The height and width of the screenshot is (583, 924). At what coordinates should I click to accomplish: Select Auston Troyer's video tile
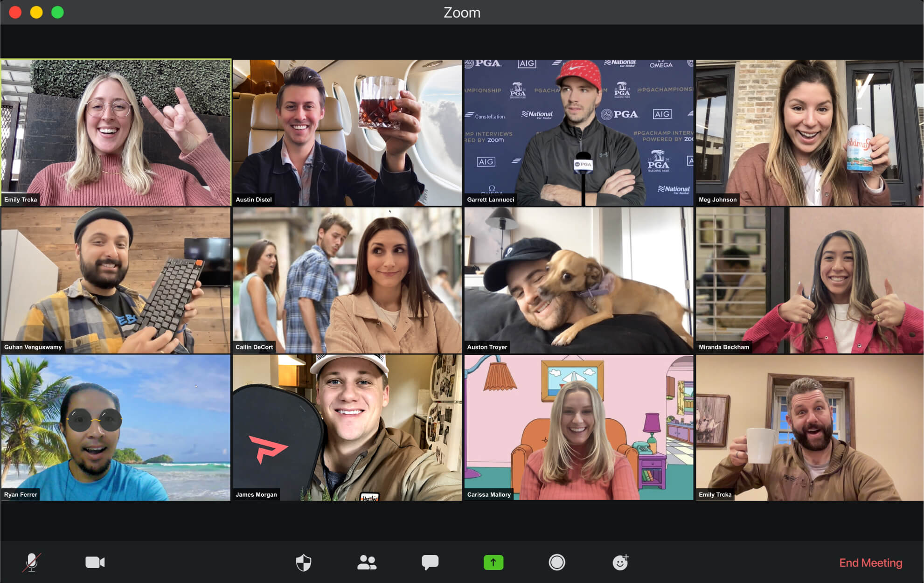click(x=579, y=280)
